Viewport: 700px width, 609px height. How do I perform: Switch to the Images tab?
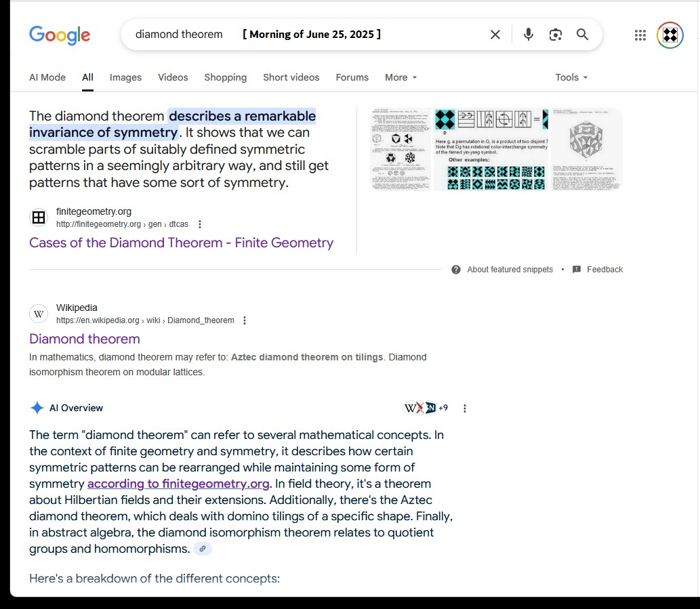click(x=125, y=77)
